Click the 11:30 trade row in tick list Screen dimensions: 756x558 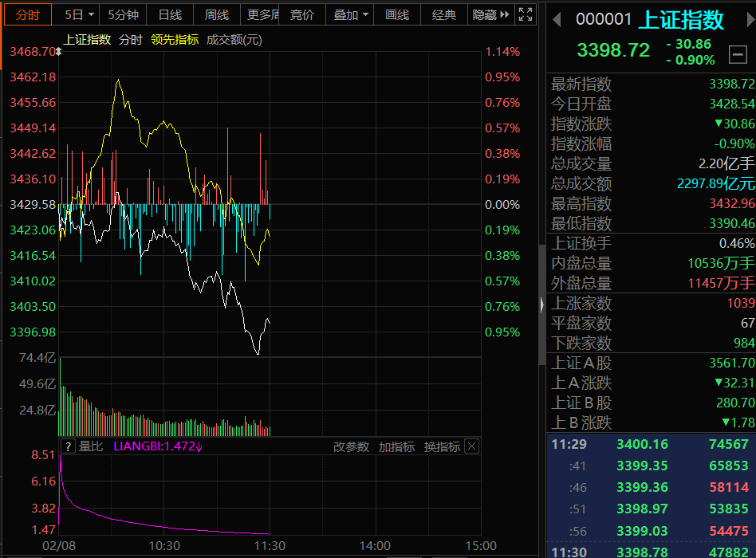(x=651, y=551)
